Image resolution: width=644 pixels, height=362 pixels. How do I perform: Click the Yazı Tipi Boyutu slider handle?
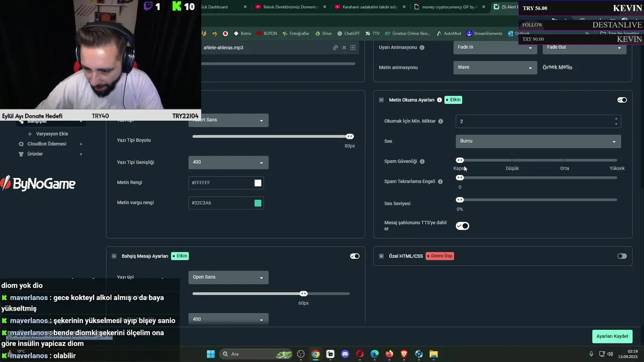coord(350,136)
